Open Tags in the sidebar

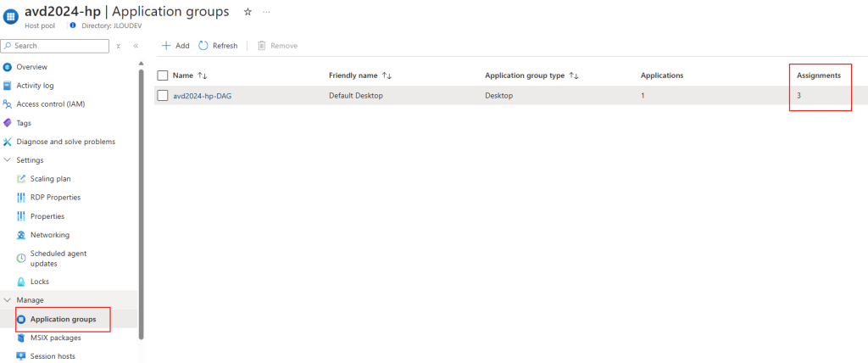pyautogui.click(x=24, y=123)
